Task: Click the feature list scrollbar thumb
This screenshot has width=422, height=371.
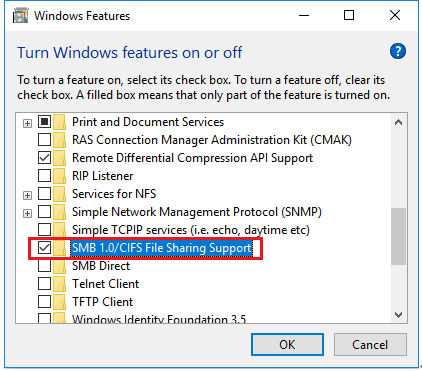Action: click(x=398, y=236)
